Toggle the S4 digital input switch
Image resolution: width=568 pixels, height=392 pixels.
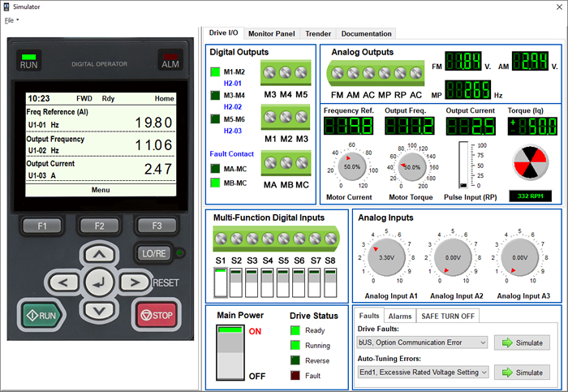(x=268, y=282)
